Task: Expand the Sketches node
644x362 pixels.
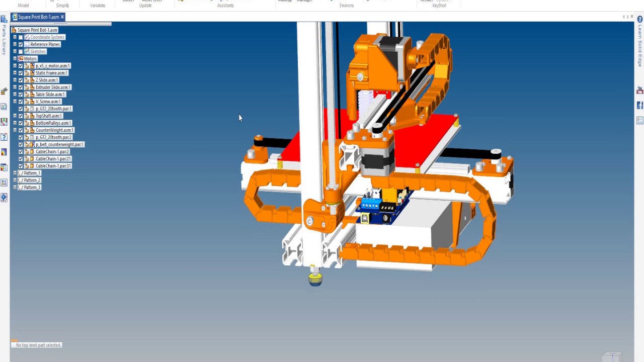Action: pyautogui.click(x=15, y=51)
